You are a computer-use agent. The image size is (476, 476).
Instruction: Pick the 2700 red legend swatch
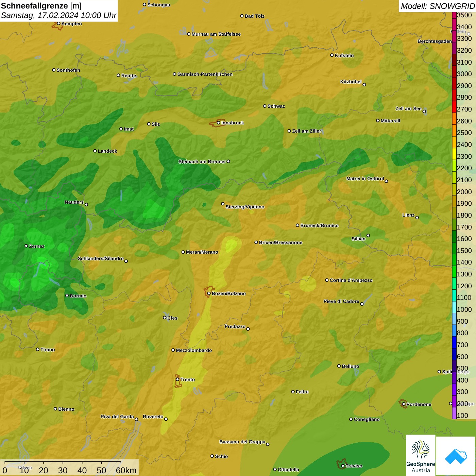[x=454, y=109]
